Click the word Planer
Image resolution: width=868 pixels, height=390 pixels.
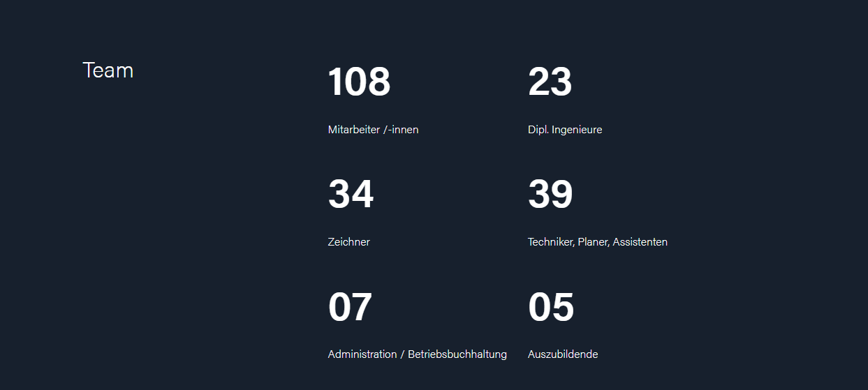click(x=594, y=242)
